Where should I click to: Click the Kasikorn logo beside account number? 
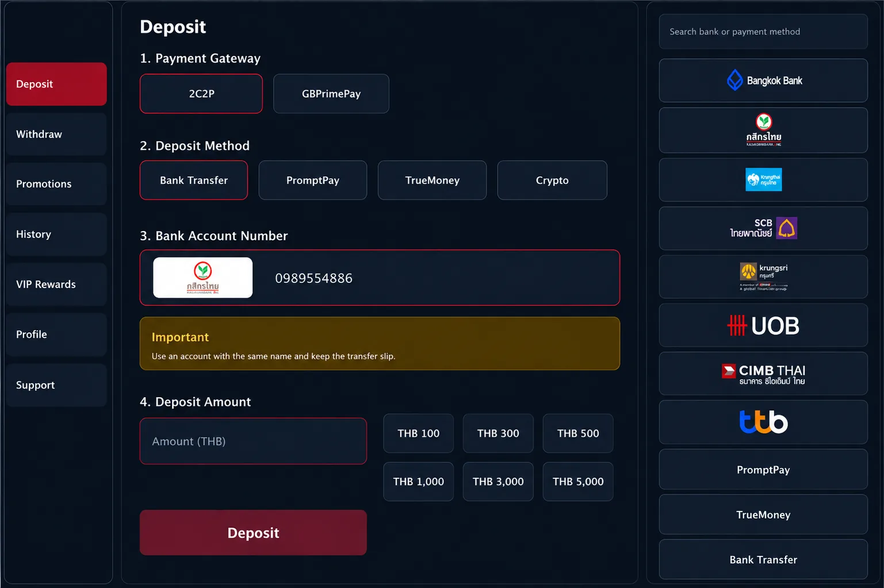click(202, 278)
